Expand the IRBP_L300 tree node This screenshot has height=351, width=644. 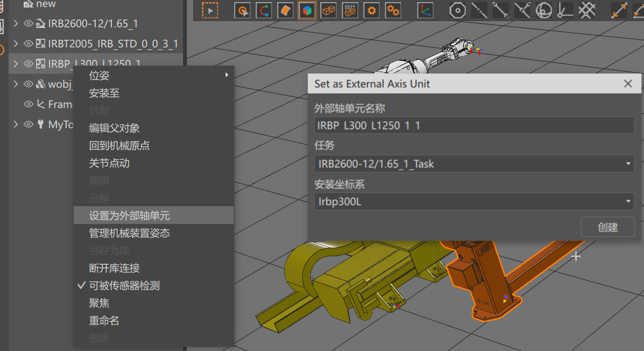pos(16,64)
